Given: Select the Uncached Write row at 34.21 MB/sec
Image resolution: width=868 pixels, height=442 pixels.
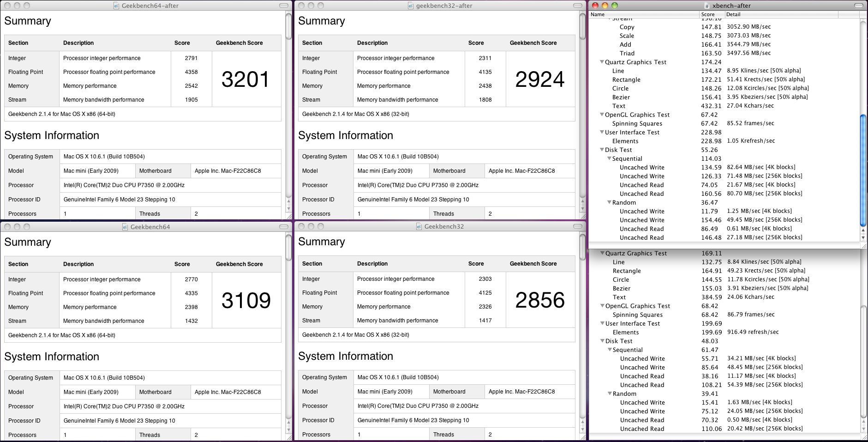Looking at the screenshot, I should tap(724, 358).
